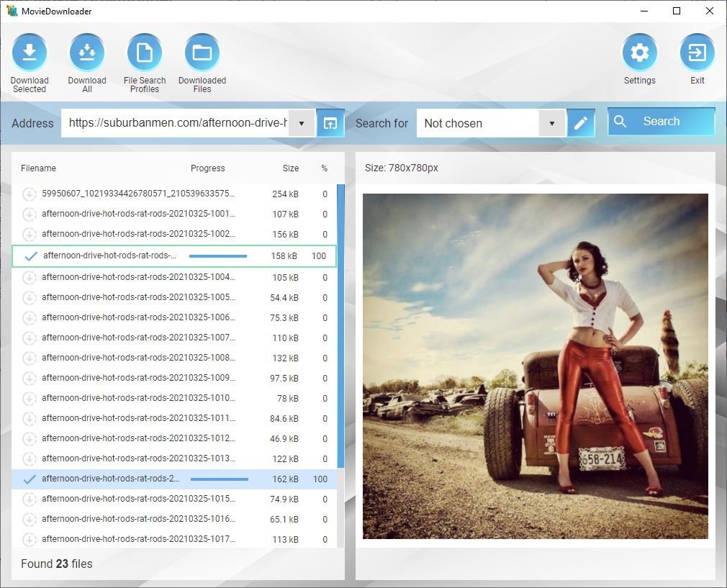Image resolution: width=727 pixels, height=588 pixels.
Task: Click the 46.9 kB size cell
Action: [x=284, y=439]
